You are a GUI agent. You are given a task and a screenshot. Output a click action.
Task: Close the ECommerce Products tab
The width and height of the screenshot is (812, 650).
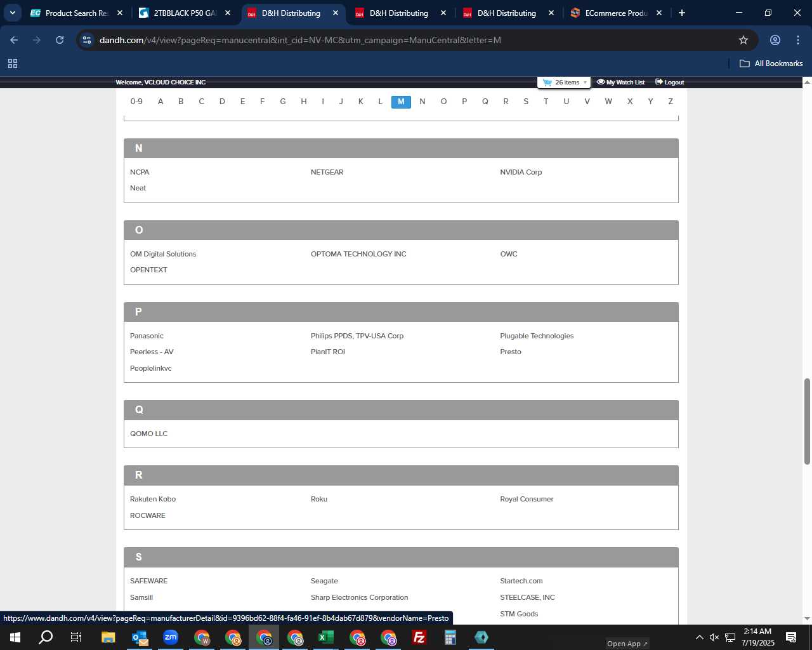pos(659,13)
